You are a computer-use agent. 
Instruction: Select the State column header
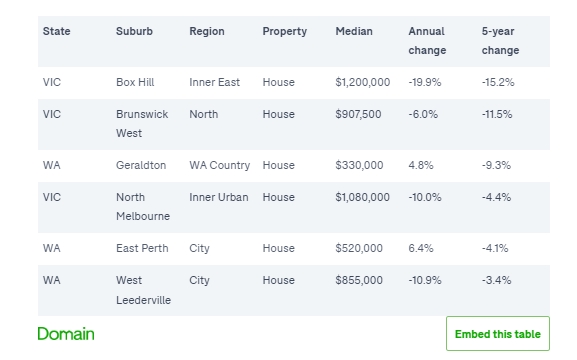tap(56, 31)
